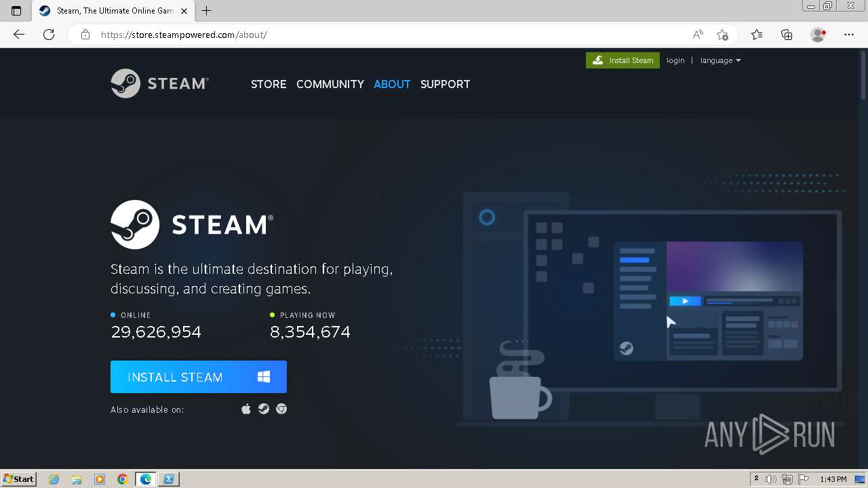Open the COMMUNITY menu
Viewport: 868px width, 488px height.
click(330, 84)
